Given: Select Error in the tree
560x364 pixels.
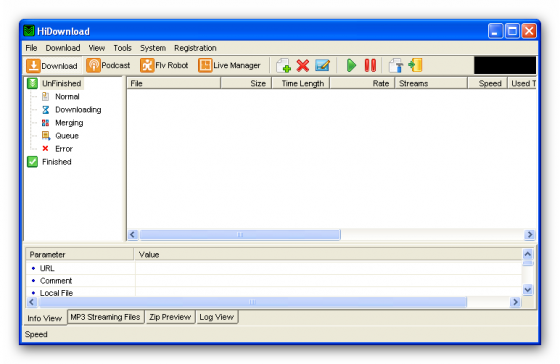Looking at the screenshot, I should coord(64,149).
